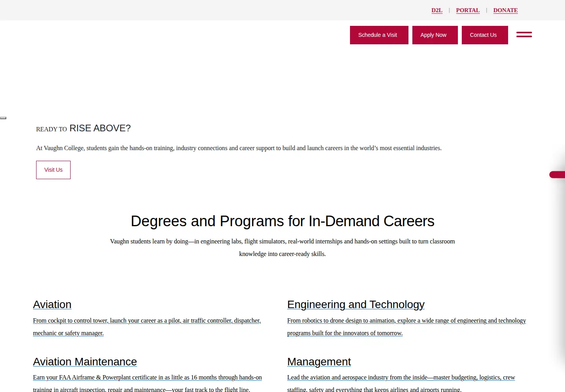Click the 'READY TO RISE ABOVE?' heading

pos(83,128)
